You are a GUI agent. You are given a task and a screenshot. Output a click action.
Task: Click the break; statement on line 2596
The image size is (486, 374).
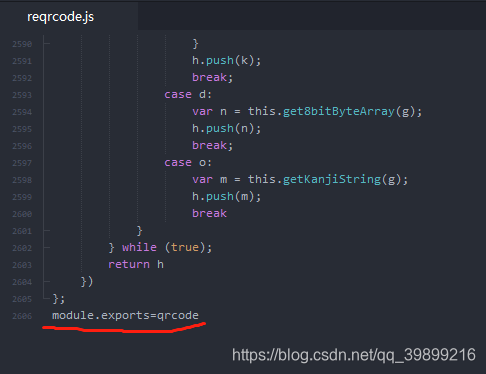pos(212,145)
